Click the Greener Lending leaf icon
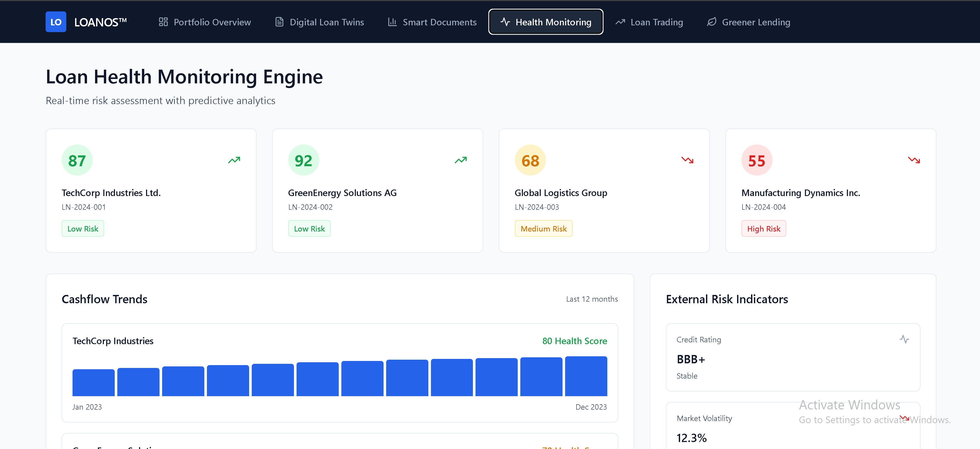The image size is (980, 449). click(x=711, y=22)
